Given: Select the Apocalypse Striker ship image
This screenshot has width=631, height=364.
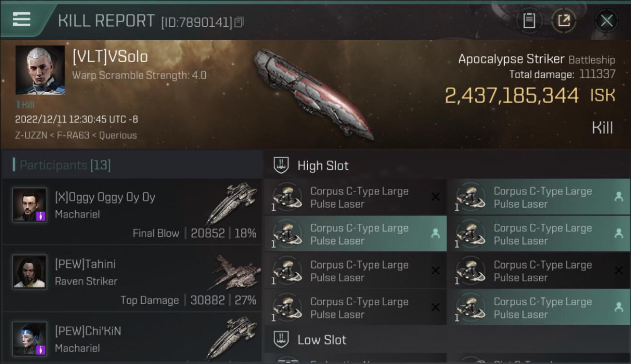Looking at the screenshot, I should coord(313,92).
